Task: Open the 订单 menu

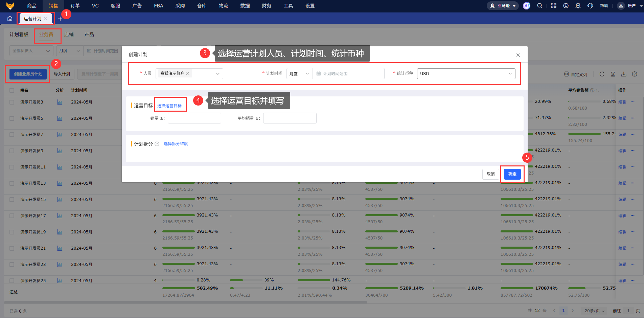Action: [x=75, y=6]
